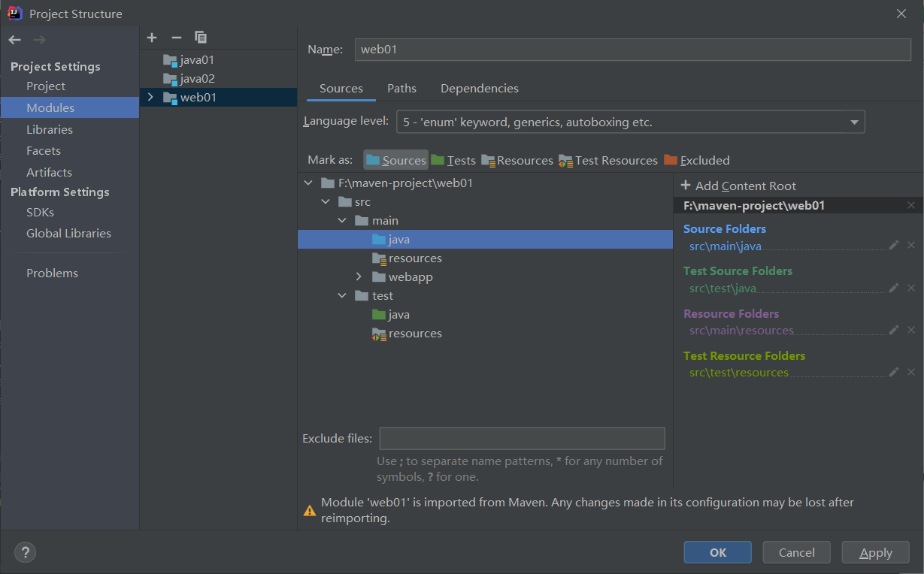Select the java folder under test
Viewport: 924px width, 574px height.
pos(391,315)
